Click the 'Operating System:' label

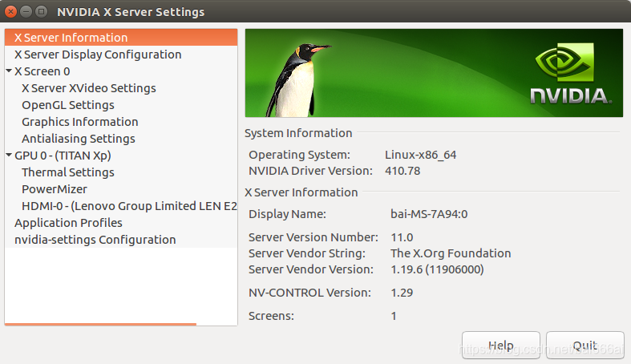299,155
